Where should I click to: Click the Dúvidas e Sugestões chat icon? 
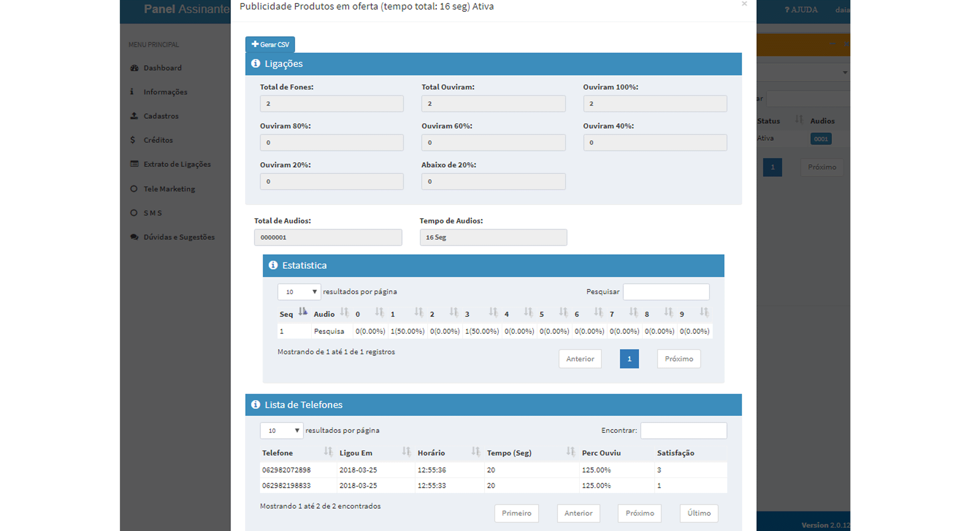(x=134, y=237)
